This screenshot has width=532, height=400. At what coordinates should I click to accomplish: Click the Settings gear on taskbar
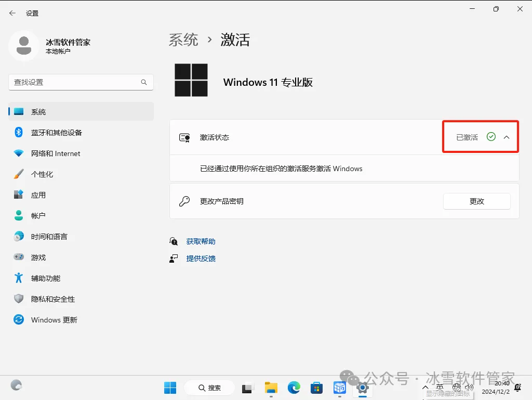pos(362,388)
